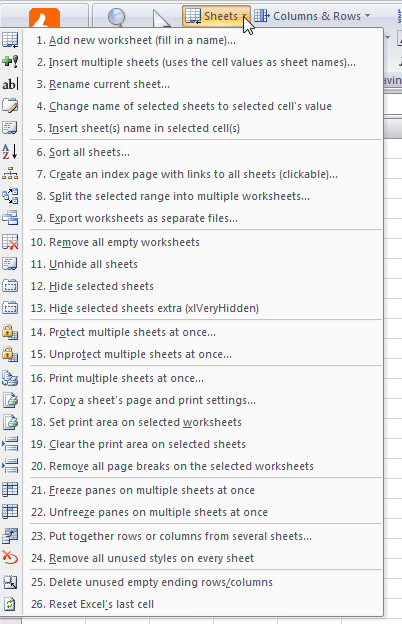This screenshot has height=624, width=402.
Task: Click the Insert multiple sheets icon
Action: point(10,62)
